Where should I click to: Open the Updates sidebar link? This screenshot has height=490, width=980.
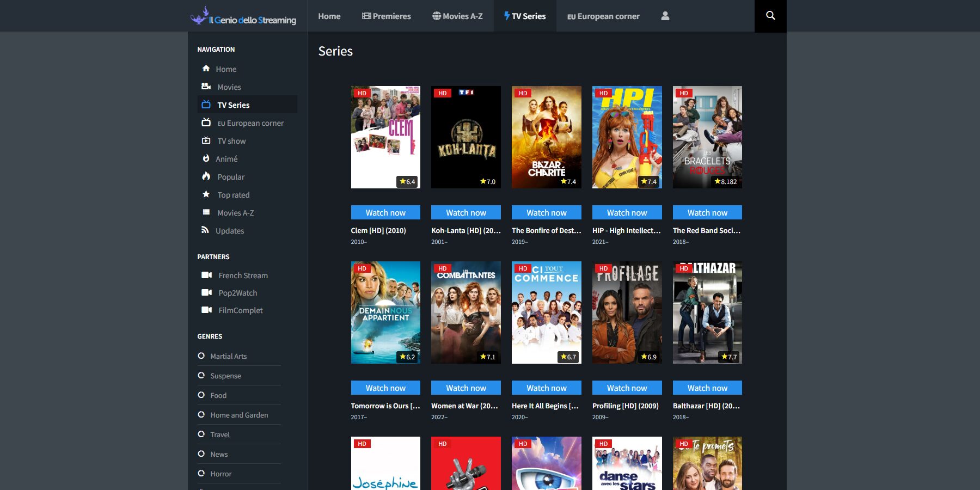(230, 231)
